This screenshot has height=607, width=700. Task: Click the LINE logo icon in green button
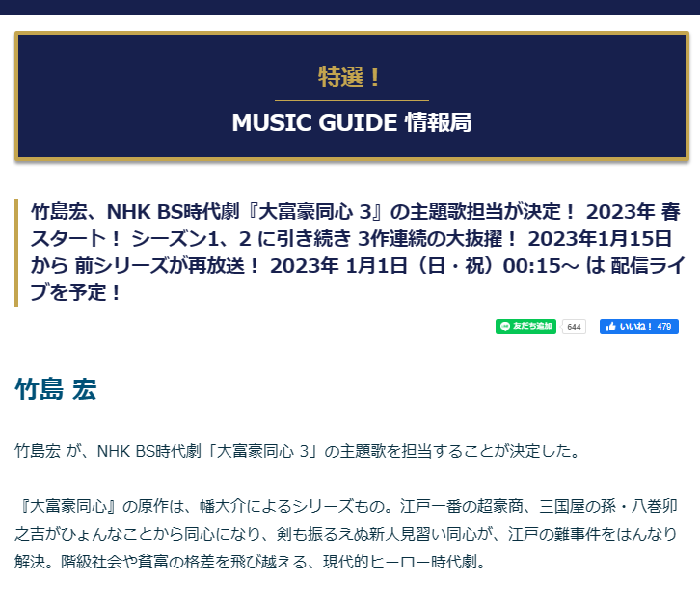coord(505,327)
